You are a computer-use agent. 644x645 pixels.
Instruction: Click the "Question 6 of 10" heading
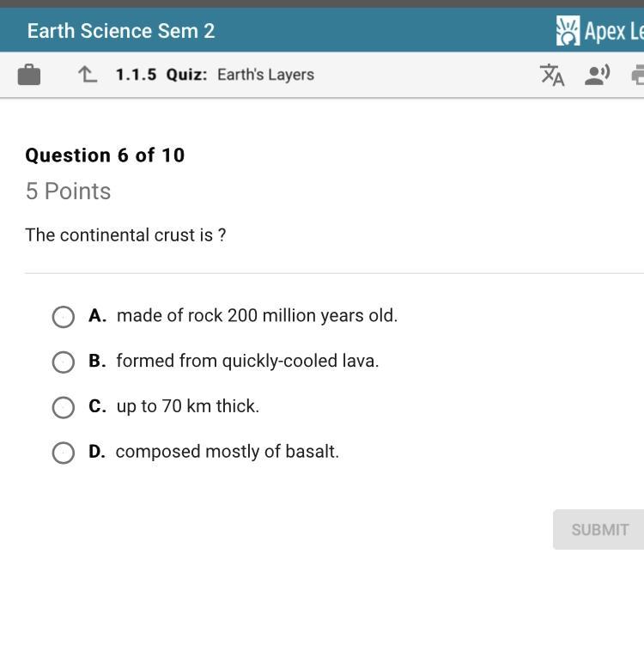click(105, 155)
